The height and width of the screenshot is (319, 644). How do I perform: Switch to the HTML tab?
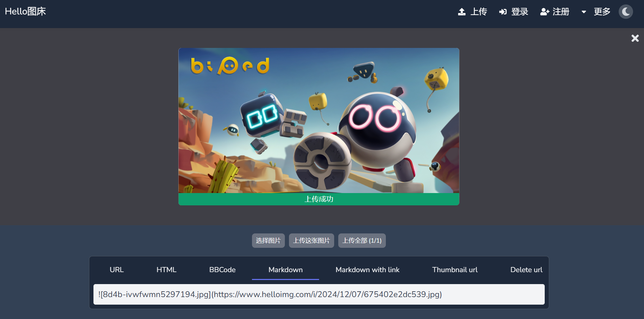point(166,270)
